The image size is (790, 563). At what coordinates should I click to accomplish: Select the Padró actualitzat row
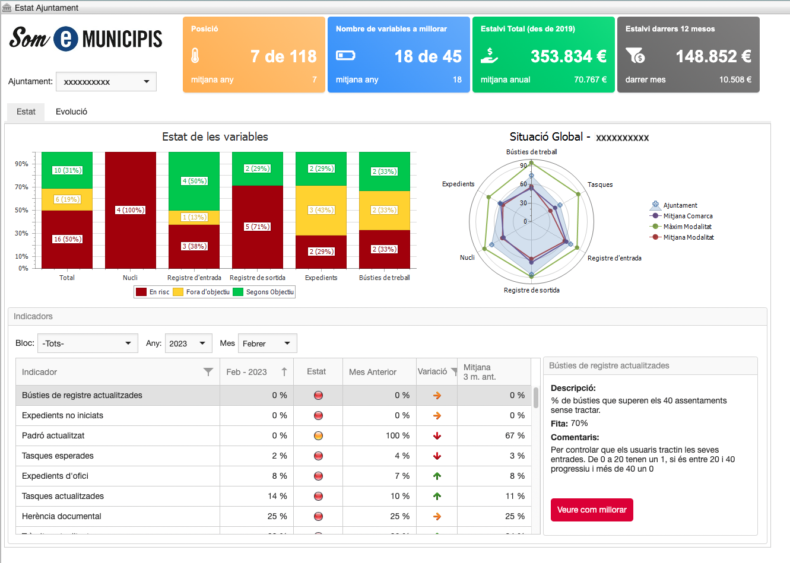click(274, 436)
